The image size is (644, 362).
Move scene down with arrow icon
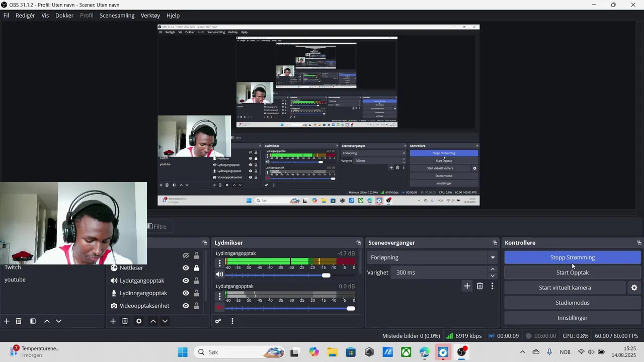pyautogui.click(x=58, y=321)
